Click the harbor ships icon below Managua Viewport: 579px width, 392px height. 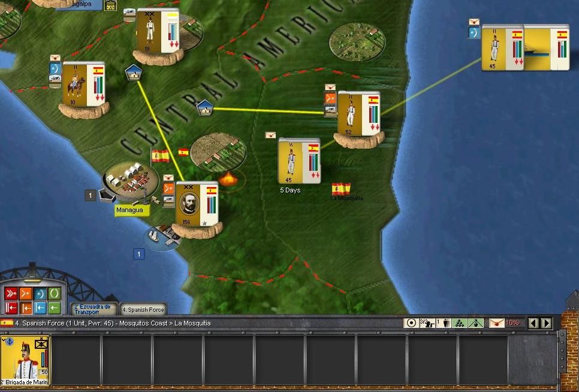(163, 237)
